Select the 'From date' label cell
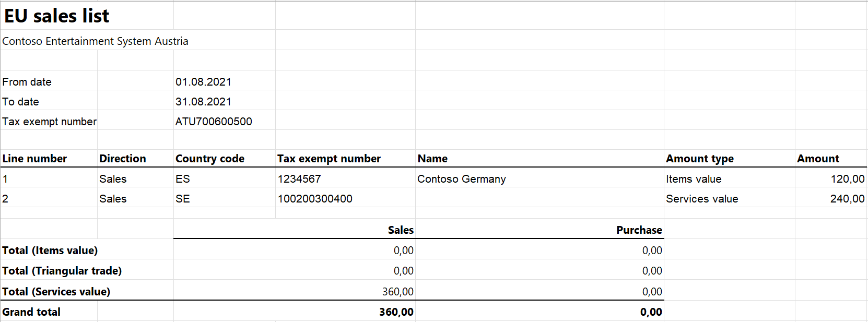The image size is (868, 322). [x=27, y=82]
